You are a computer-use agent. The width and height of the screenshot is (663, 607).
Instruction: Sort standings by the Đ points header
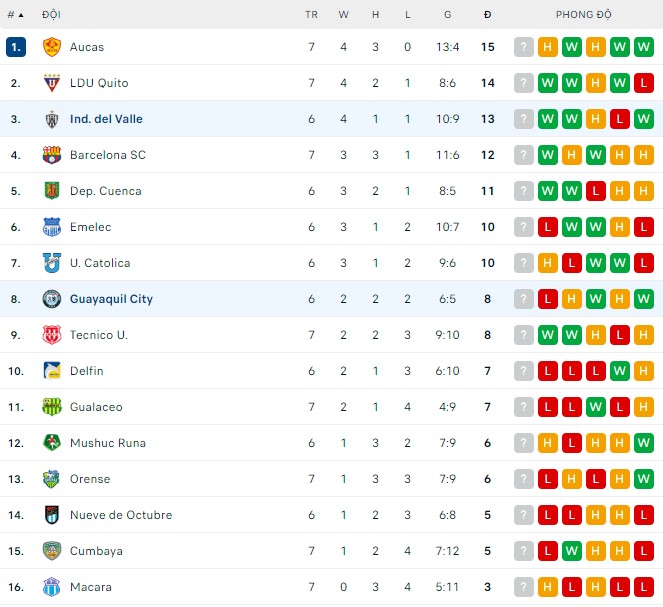(487, 15)
